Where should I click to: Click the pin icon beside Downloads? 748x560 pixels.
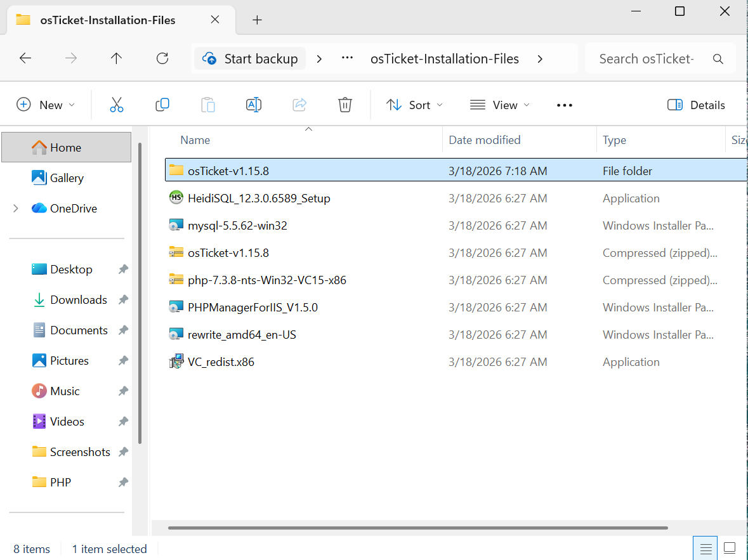[x=123, y=299]
